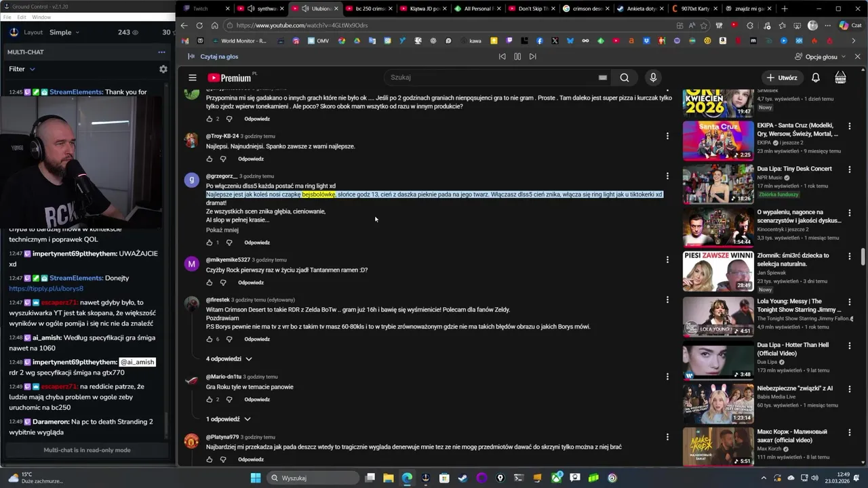Viewport: 868px width, 488px height.
Task: Open YouTube notifications bell
Action: (x=816, y=77)
